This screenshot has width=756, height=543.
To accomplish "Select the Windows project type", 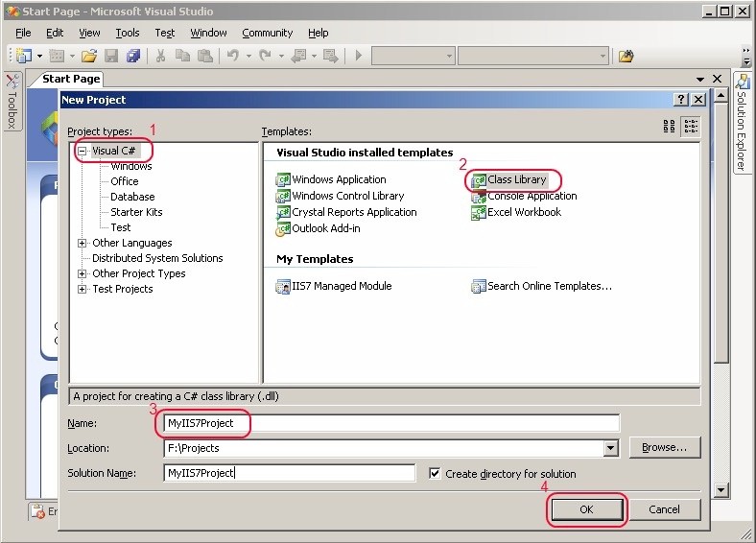I will tap(131, 167).
